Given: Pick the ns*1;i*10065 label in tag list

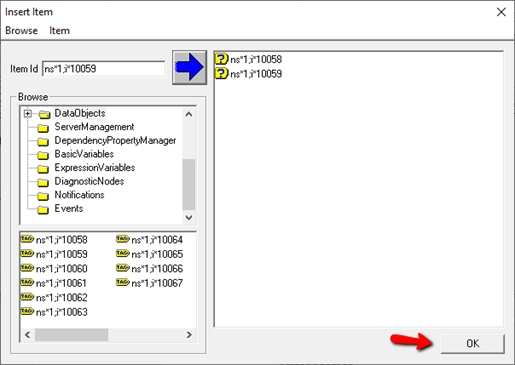Looking at the screenshot, I should click(157, 254).
